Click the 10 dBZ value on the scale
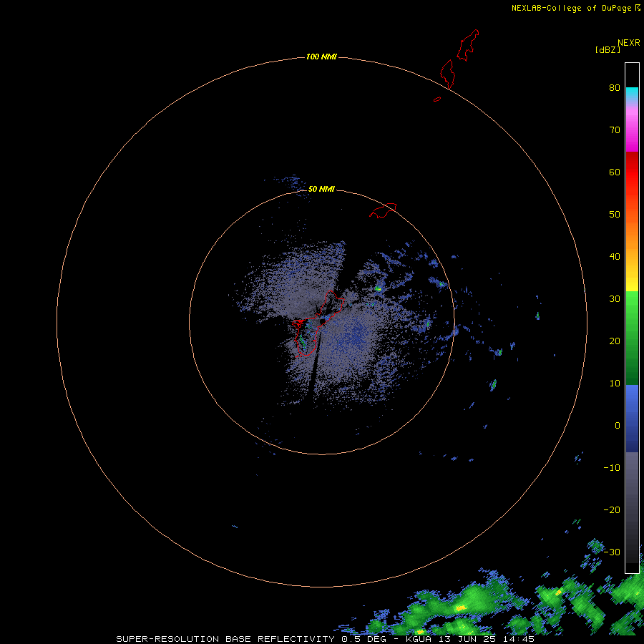644x644 pixels. (x=615, y=384)
